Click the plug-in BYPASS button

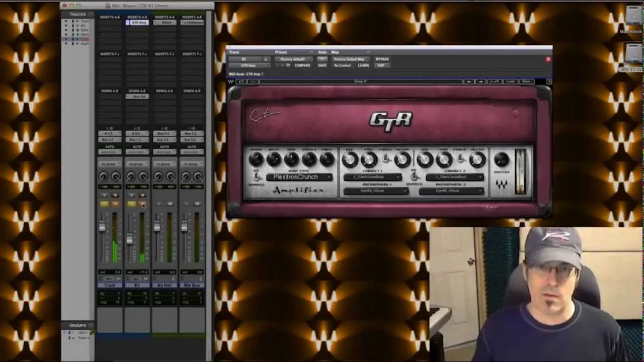(382, 59)
